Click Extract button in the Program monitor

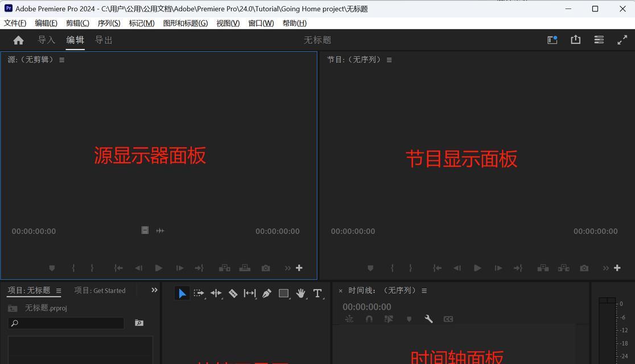pyautogui.click(x=564, y=268)
